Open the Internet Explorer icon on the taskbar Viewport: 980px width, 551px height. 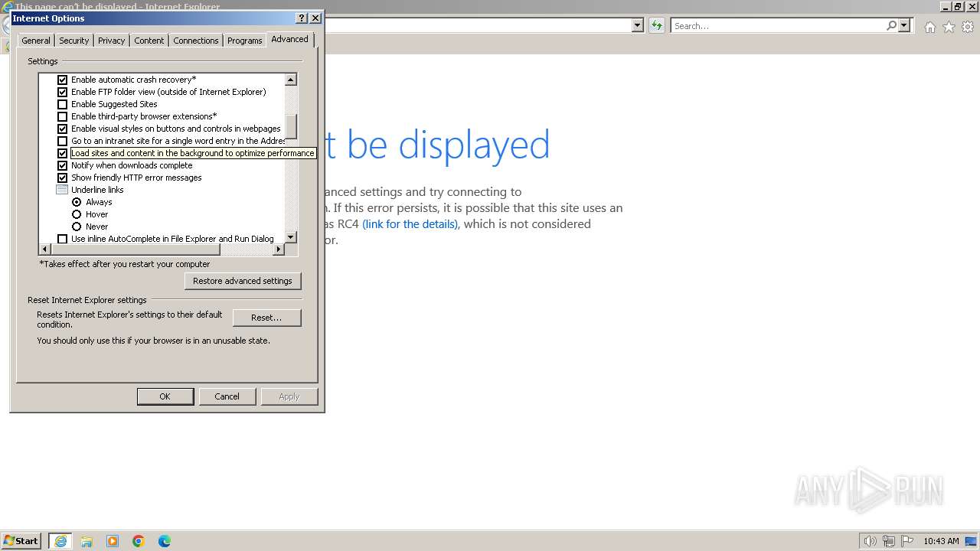pos(60,541)
